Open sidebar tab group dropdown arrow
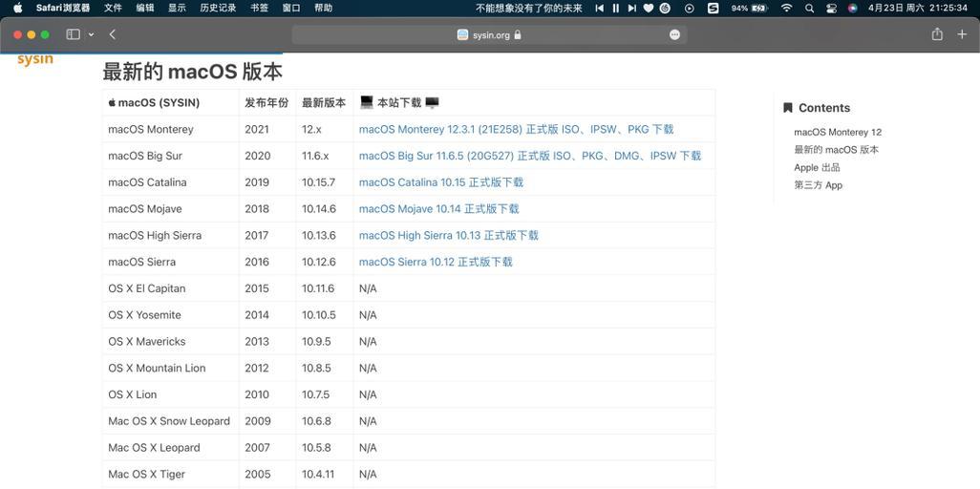 tap(92, 34)
